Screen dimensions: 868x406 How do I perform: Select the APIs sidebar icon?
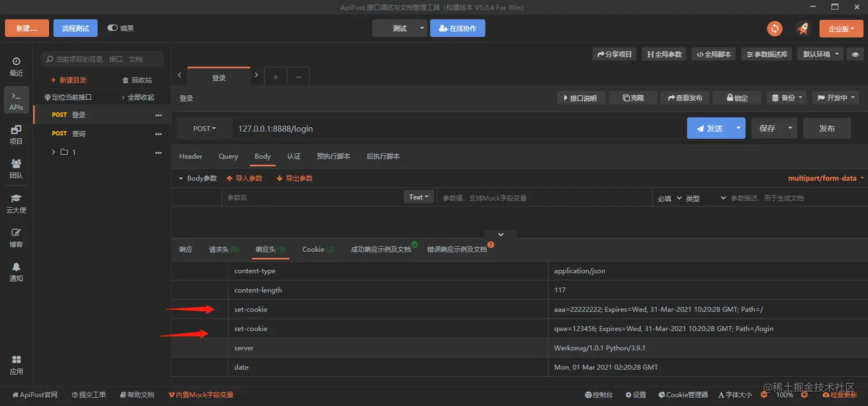[16, 100]
